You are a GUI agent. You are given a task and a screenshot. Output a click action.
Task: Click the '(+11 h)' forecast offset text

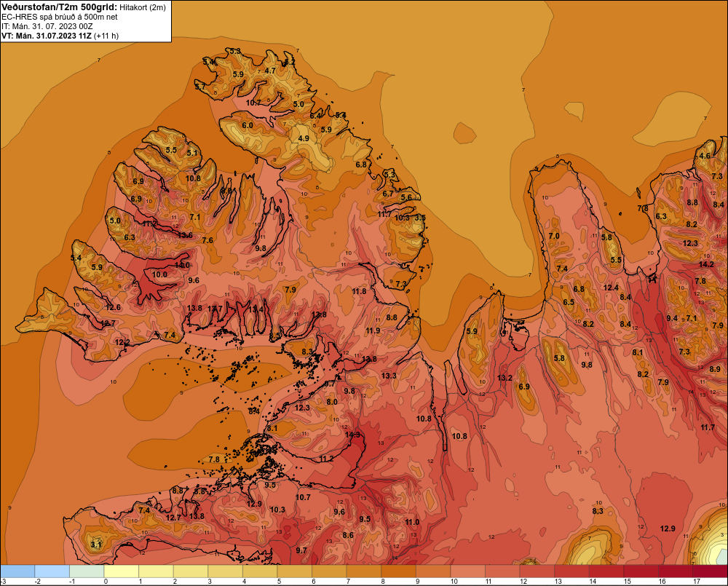click(x=106, y=36)
